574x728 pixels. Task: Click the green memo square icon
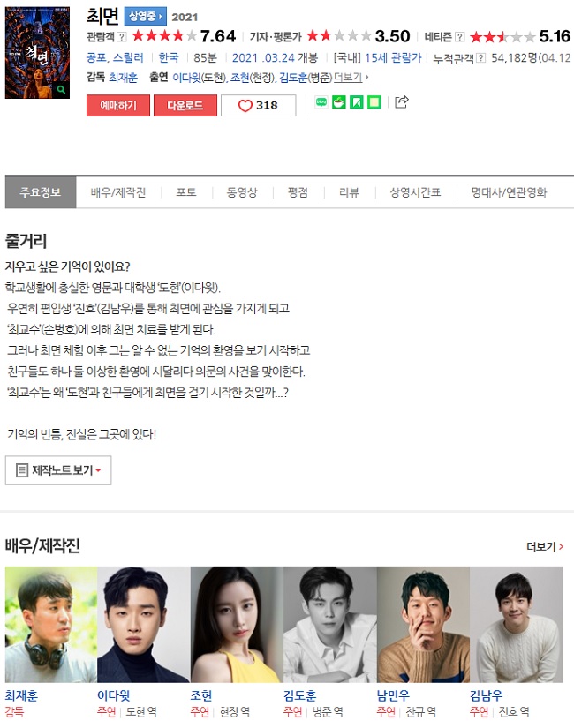(374, 102)
